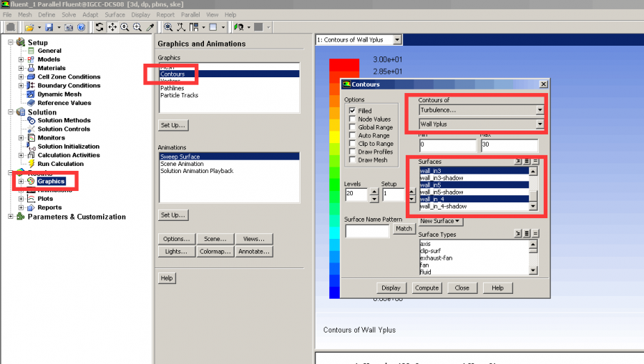Open the Surface menu
The width and height of the screenshot is (644, 364).
pos(114,14)
